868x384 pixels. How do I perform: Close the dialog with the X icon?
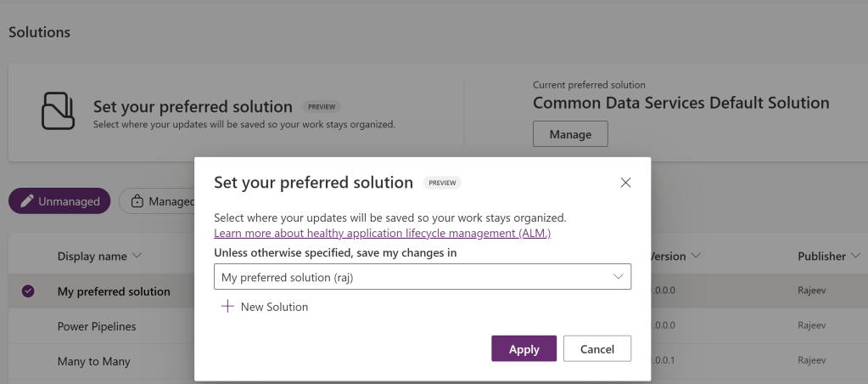(x=625, y=183)
